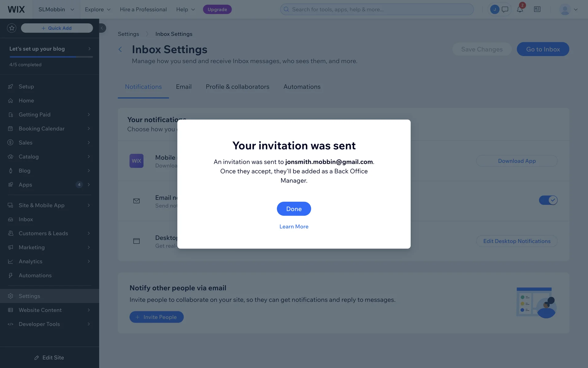The height and width of the screenshot is (368, 588).
Task: Open the SLMobbin site dropdown
Action: (56, 9)
